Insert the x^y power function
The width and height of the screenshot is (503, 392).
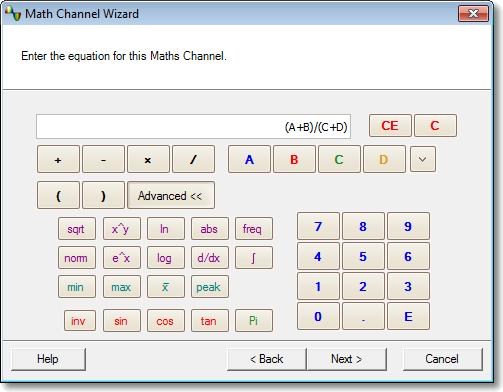tap(122, 229)
